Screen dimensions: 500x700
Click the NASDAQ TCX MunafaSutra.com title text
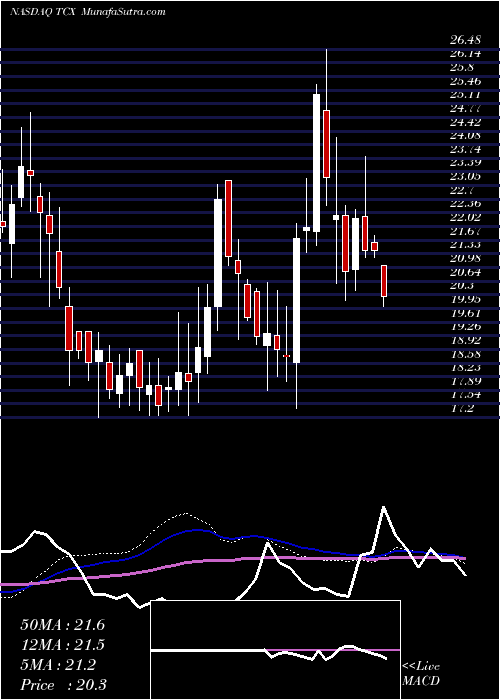tap(88, 12)
